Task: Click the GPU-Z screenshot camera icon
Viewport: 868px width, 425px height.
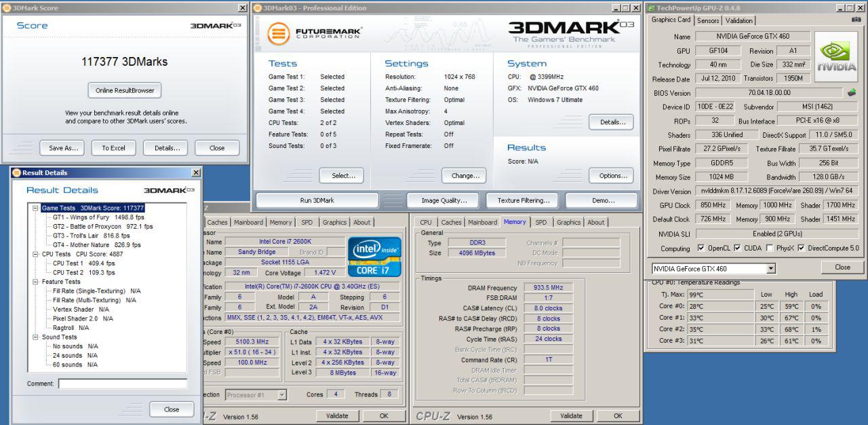Action: click(856, 20)
